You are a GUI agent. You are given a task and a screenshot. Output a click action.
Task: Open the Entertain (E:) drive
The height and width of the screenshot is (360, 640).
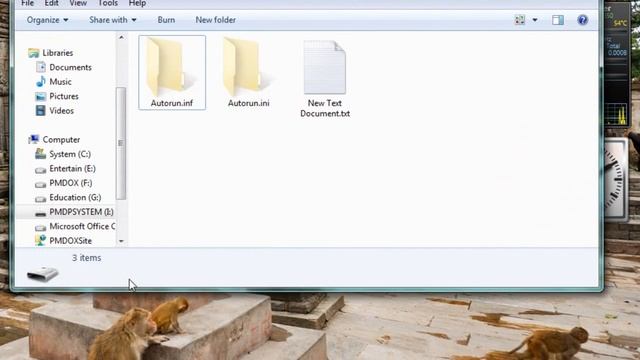click(72, 169)
